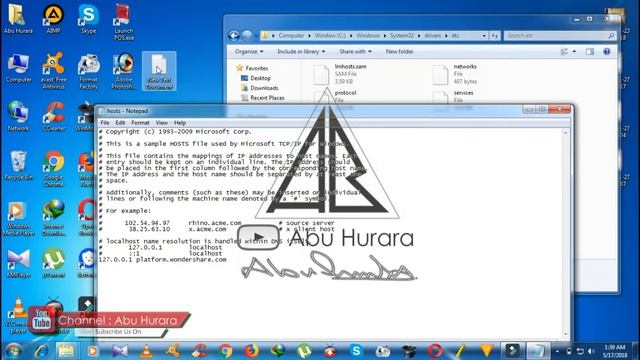Click the Explorer Back button
640x360 pixels.
233,36
